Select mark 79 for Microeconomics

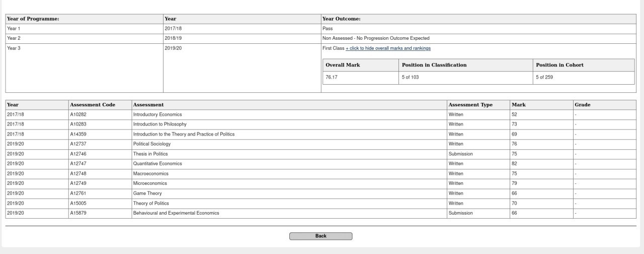point(514,183)
